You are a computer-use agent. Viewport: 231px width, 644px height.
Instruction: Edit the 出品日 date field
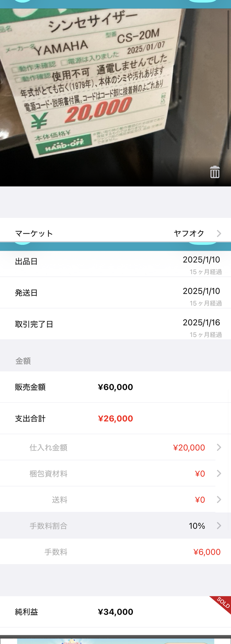(x=201, y=260)
